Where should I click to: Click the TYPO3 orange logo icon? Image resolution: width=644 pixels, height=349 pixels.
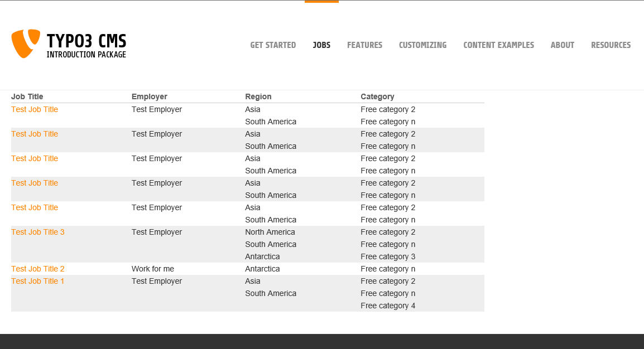pyautogui.click(x=26, y=43)
